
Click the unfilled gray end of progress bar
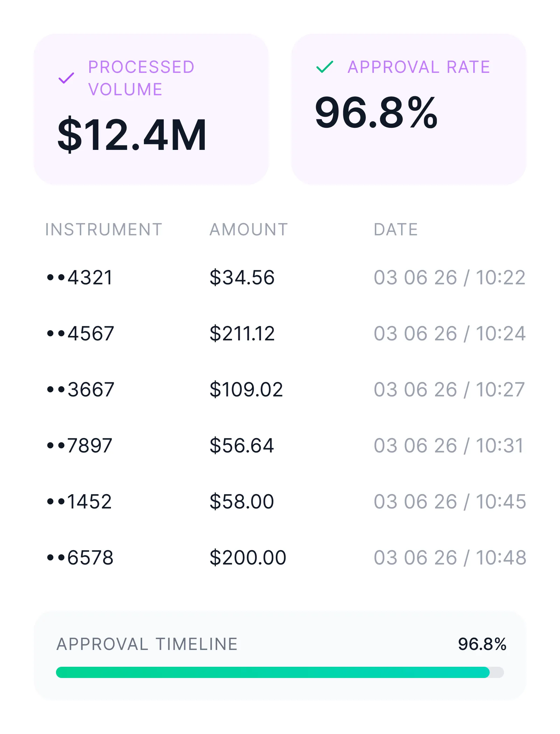(x=497, y=672)
